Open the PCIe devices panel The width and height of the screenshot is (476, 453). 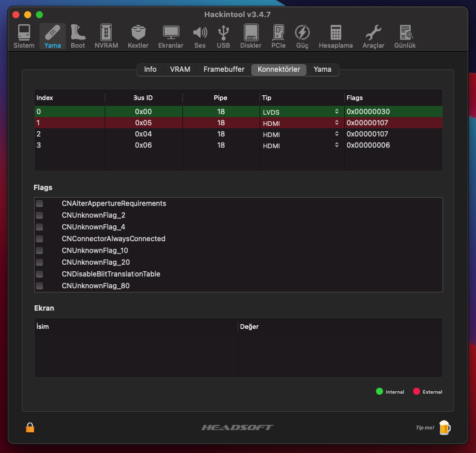tap(278, 35)
